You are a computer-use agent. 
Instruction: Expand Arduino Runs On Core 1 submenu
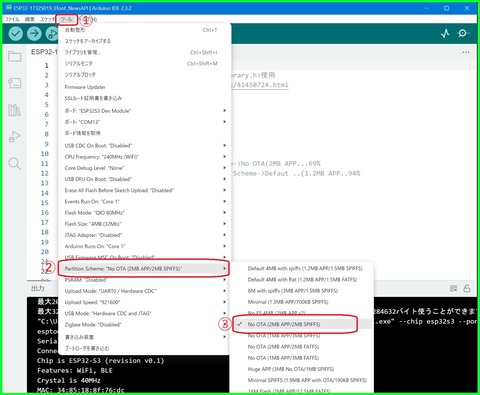(144, 246)
